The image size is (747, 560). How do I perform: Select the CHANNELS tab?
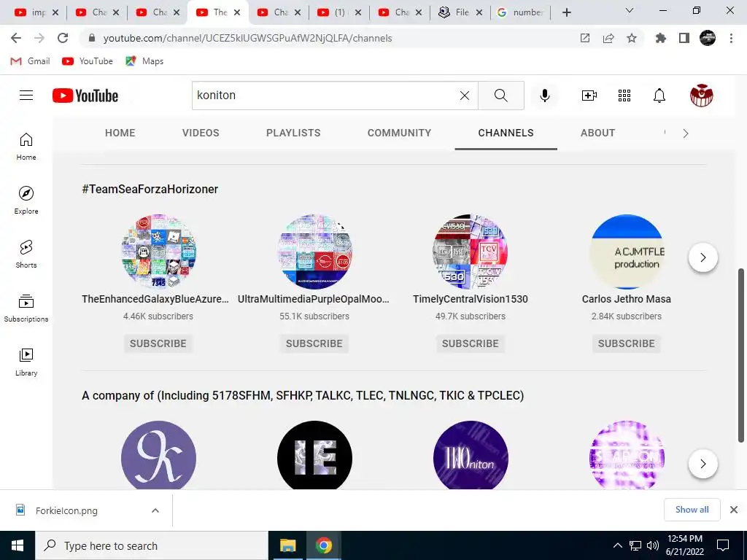tap(506, 133)
